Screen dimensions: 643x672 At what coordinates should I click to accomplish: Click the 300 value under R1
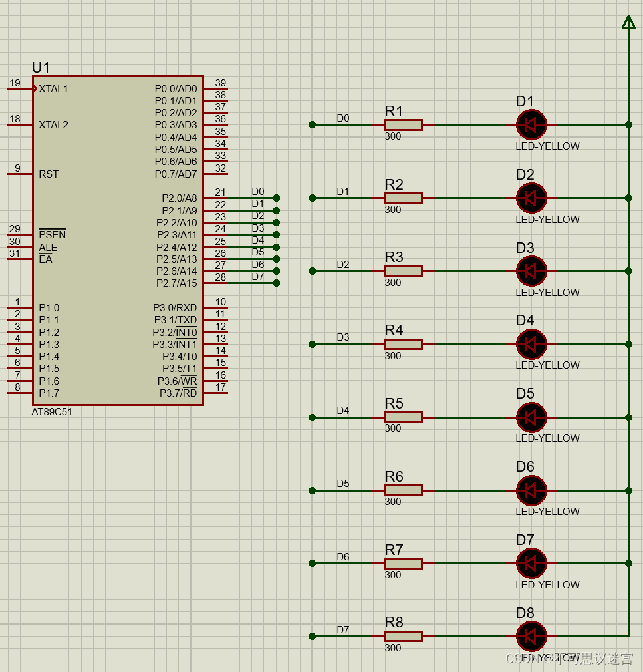coord(393,136)
